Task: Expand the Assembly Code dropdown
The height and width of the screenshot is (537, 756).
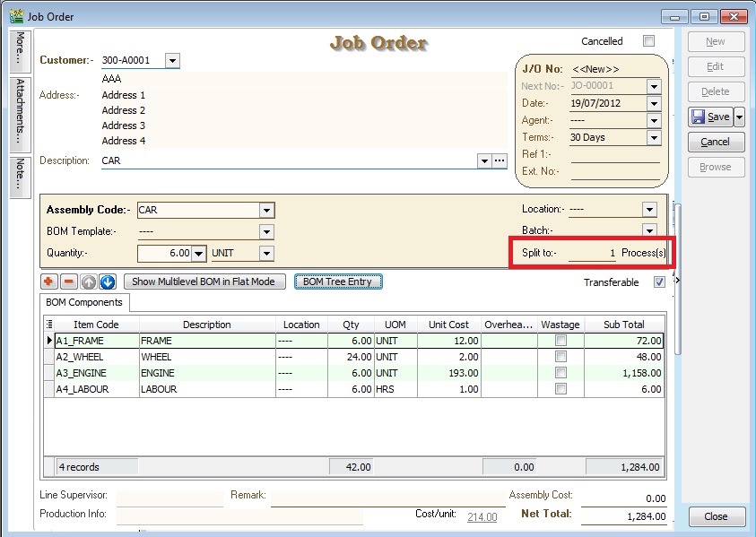Action: pyautogui.click(x=266, y=210)
